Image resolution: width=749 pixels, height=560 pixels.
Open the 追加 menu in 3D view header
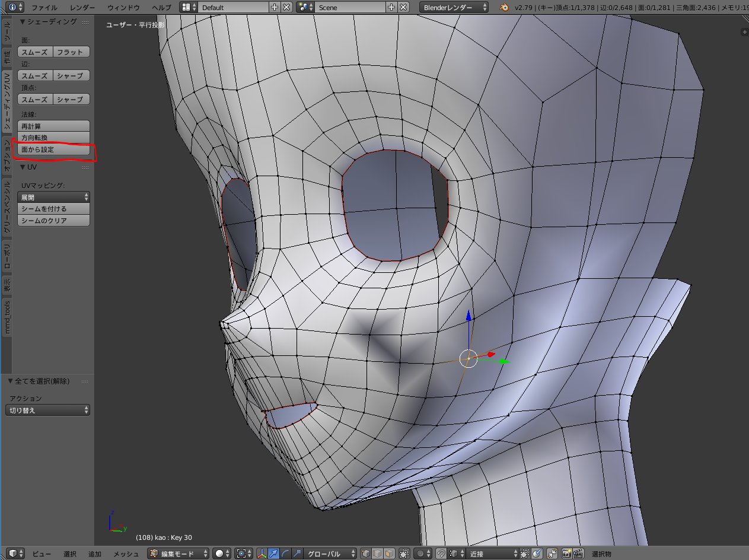click(x=94, y=553)
